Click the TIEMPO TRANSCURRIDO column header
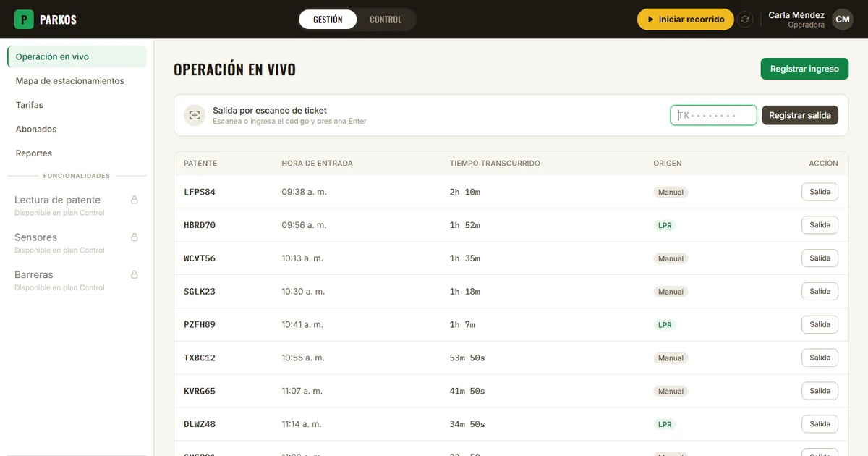This screenshot has height=456, width=868. [x=495, y=164]
